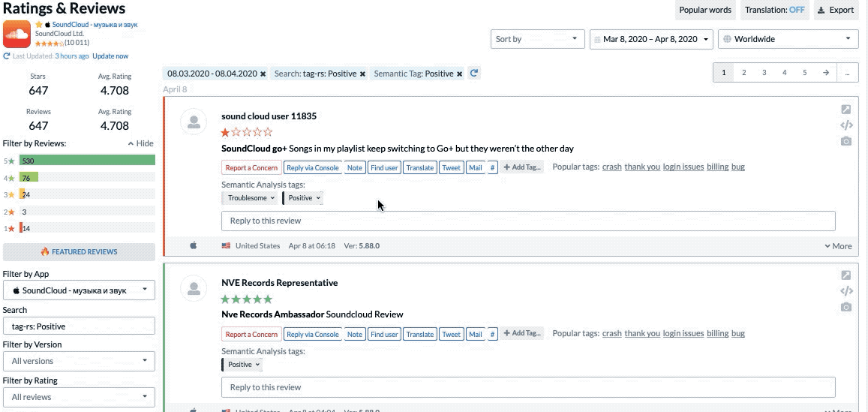
Task: Open the All reviews rating dropdown
Action: click(79, 397)
